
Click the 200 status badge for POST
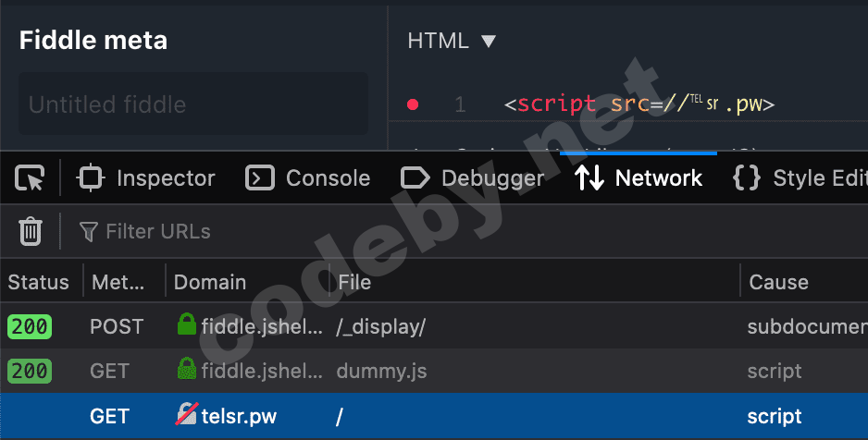[30, 326]
